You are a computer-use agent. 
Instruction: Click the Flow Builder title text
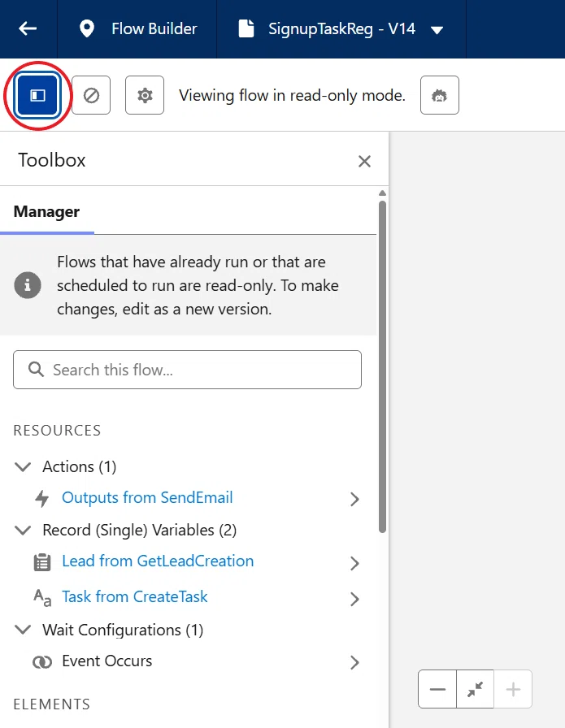pyautogui.click(x=154, y=28)
